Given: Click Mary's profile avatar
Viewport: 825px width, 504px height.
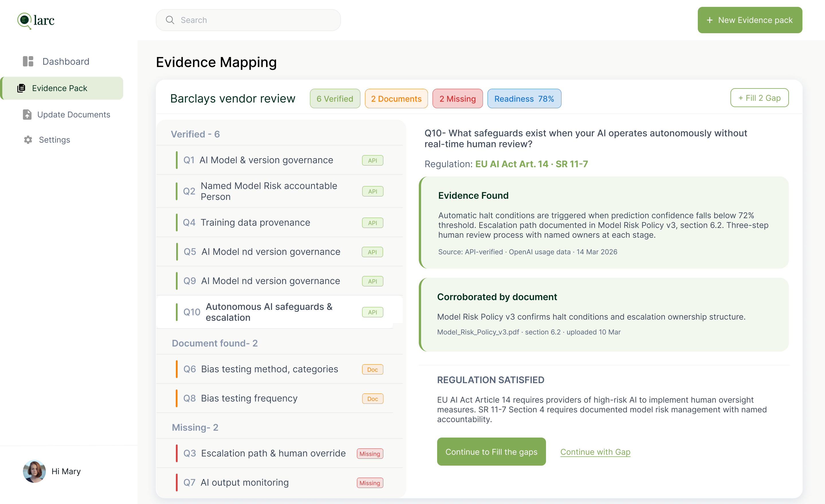Looking at the screenshot, I should (x=34, y=471).
